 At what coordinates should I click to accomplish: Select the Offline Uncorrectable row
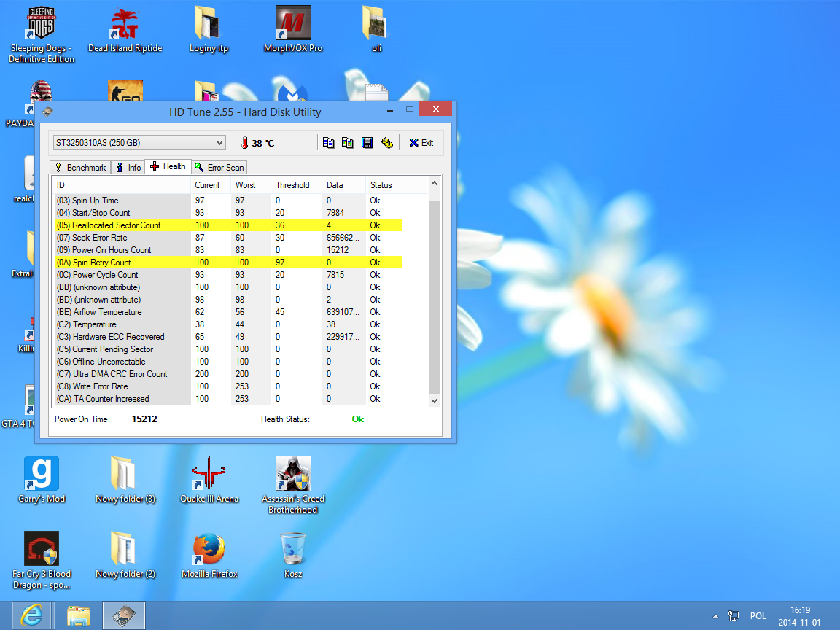229,362
